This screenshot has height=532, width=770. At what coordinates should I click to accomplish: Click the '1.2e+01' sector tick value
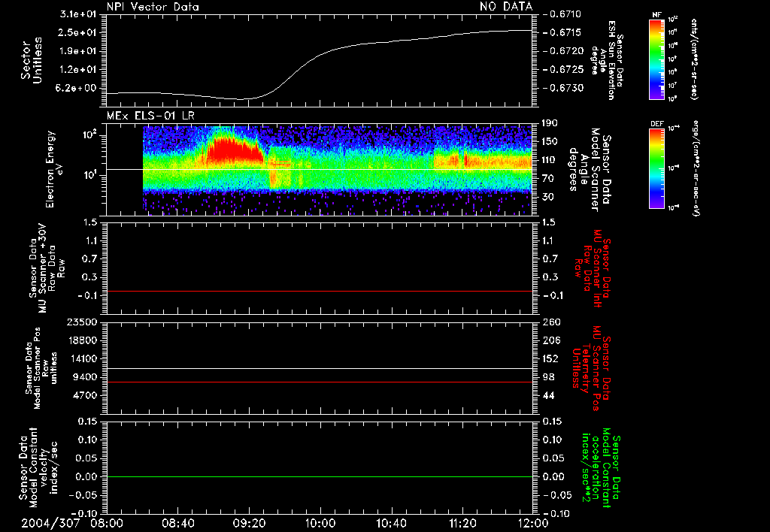78,70
